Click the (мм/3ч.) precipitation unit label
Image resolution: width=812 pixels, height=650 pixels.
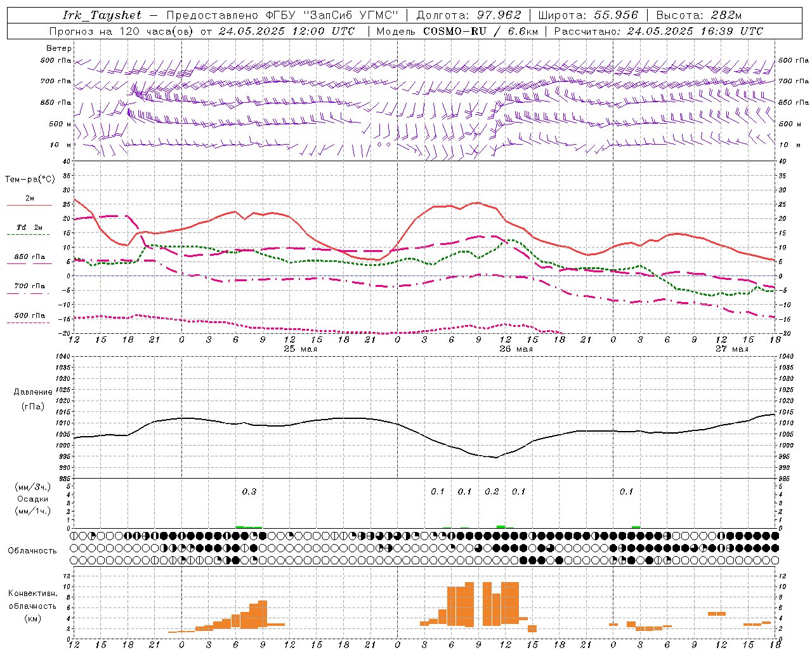33,487
